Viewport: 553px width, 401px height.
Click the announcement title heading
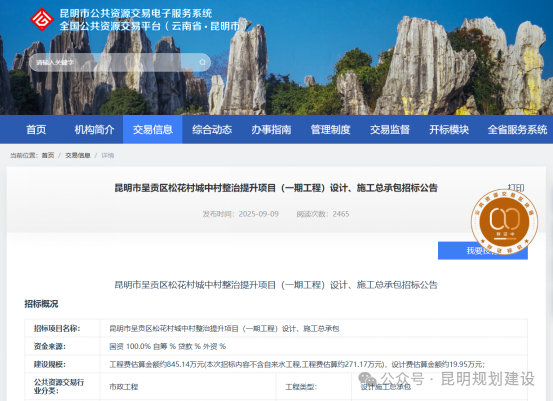point(276,188)
